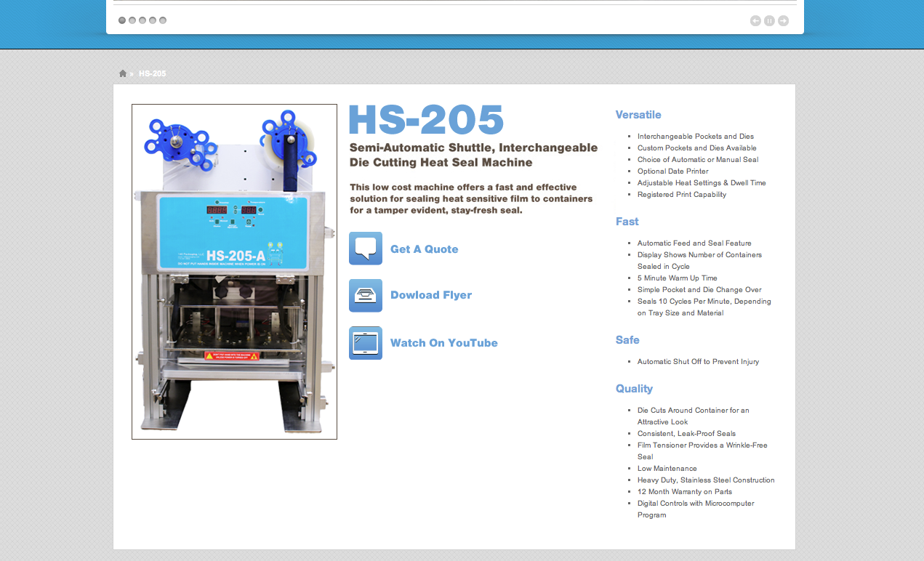Viewport: 924px width, 561px height.
Task: Click 'Digital Controls with Microcomputer' item
Action: point(696,509)
